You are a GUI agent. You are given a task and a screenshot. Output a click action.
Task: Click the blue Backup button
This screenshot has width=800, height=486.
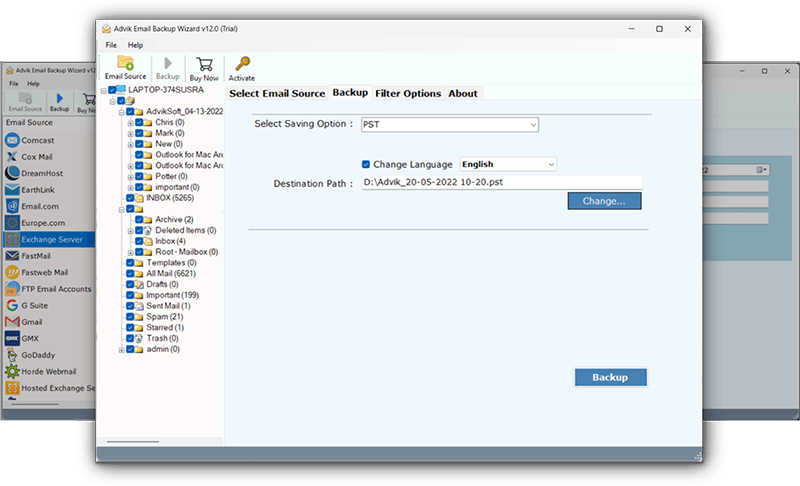click(x=611, y=377)
